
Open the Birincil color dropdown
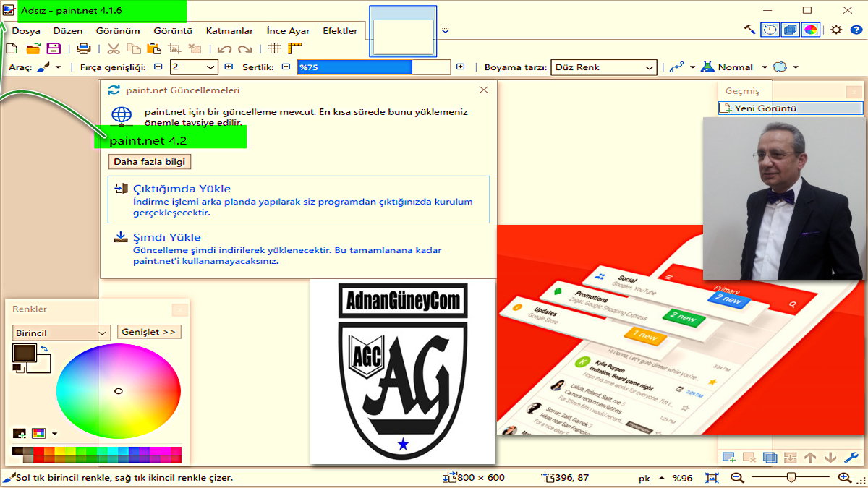61,333
